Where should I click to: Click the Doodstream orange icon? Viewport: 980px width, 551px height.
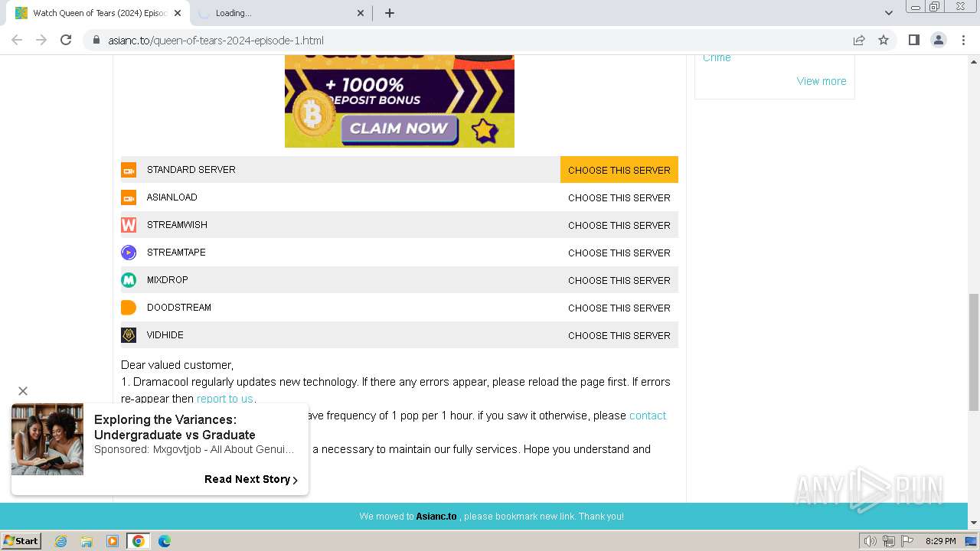click(x=129, y=308)
